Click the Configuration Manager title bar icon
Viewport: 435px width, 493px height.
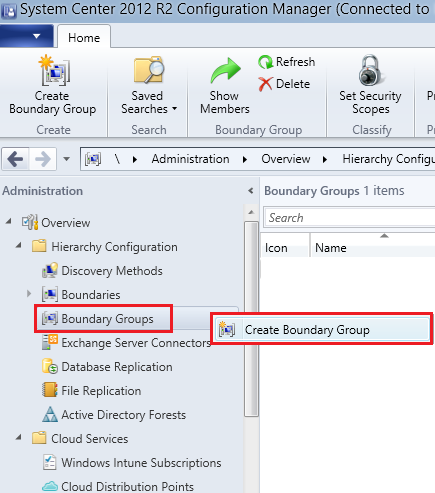9,11
